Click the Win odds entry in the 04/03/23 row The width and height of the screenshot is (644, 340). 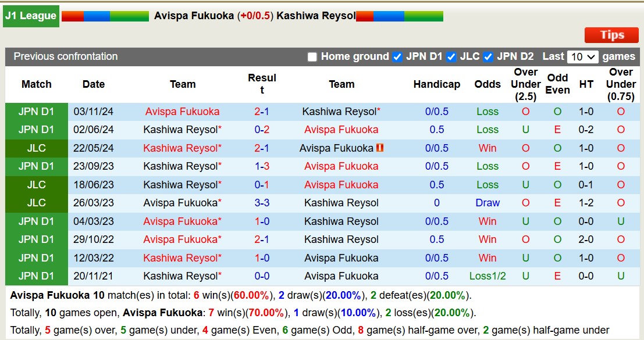tap(488, 221)
